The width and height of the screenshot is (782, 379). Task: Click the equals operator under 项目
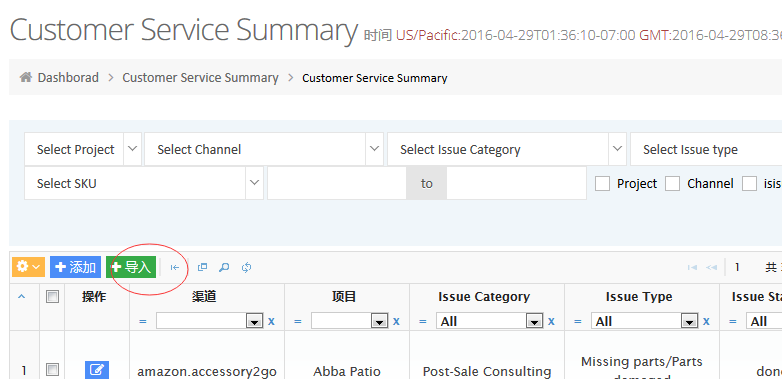tap(298, 322)
